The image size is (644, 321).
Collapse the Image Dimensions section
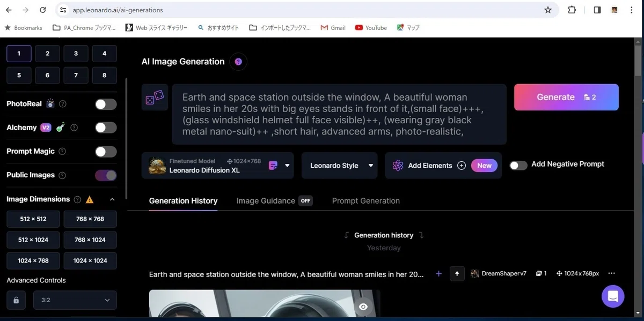click(112, 199)
